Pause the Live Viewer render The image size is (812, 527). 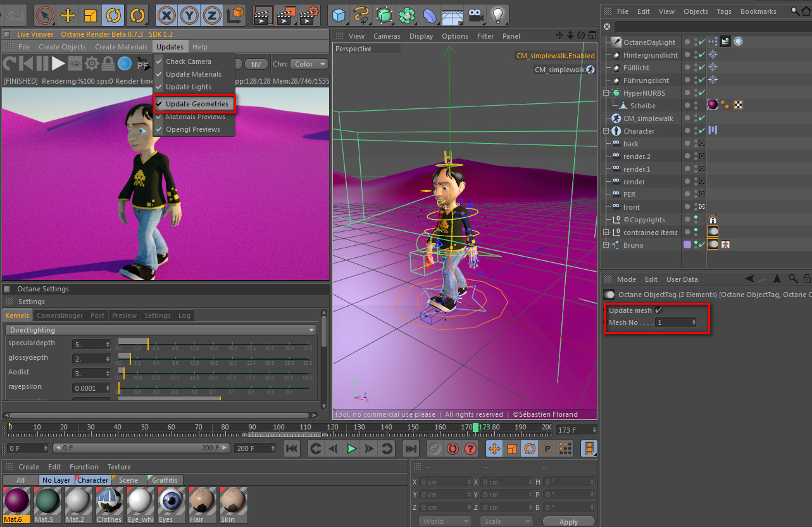pos(42,63)
